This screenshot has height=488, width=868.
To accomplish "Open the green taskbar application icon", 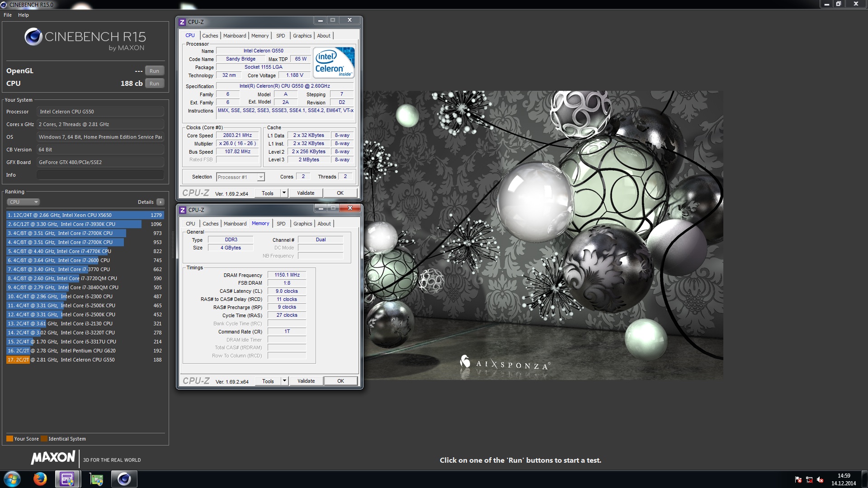I will (x=96, y=479).
